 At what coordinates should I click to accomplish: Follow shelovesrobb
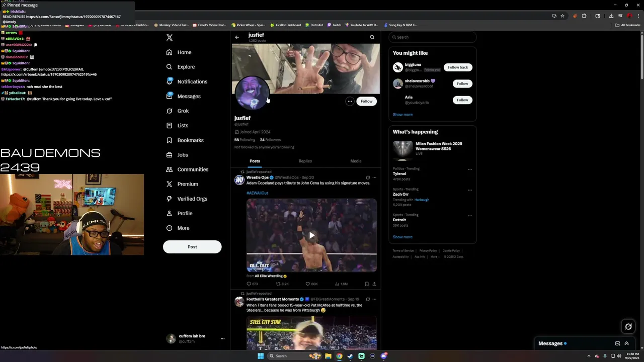[x=462, y=83]
